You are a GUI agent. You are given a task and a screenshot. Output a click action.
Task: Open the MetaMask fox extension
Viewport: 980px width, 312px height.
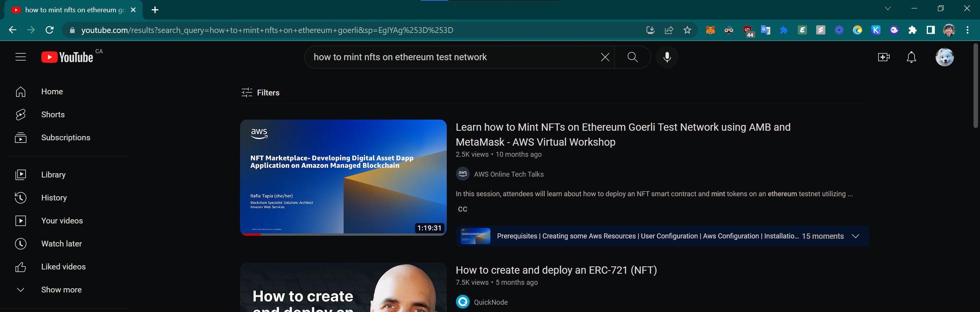(710, 30)
